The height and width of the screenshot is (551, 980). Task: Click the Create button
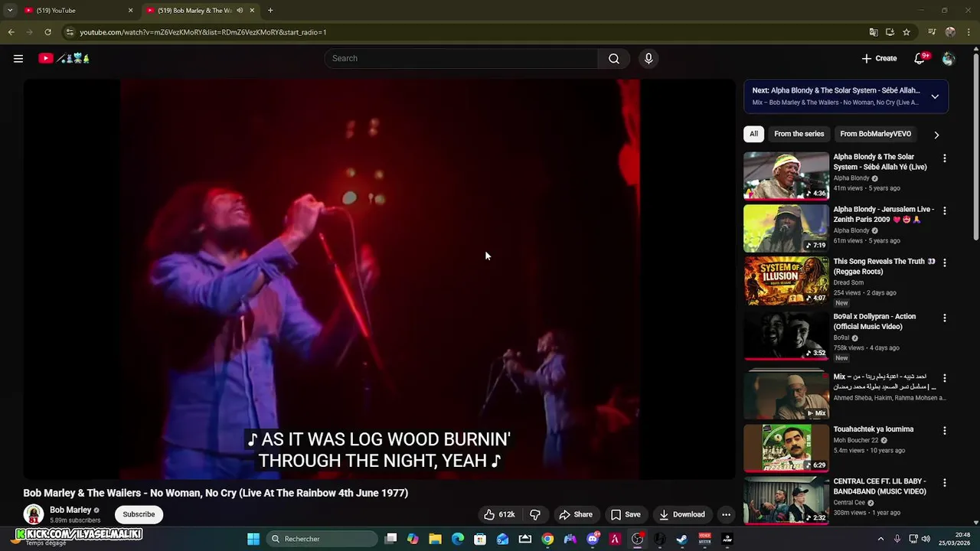(x=879, y=58)
